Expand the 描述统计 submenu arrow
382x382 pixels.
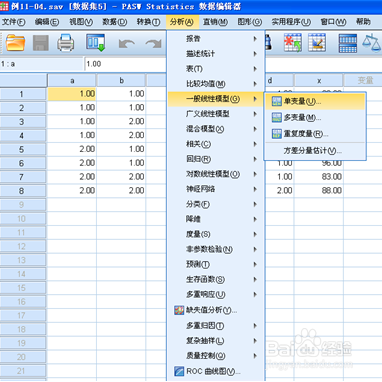(255, 54)
